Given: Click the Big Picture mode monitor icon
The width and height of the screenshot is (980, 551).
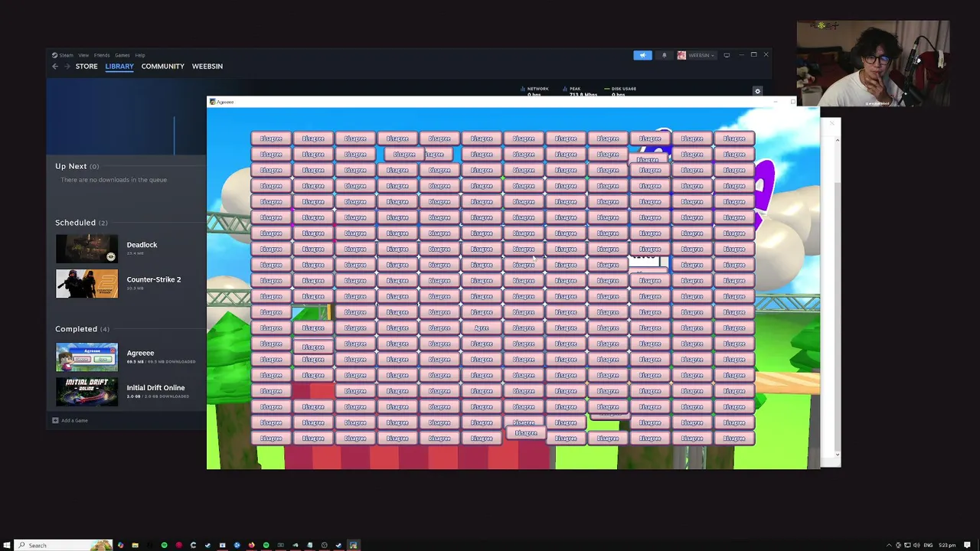Looking at the screenshot, I should click(727, 55).
